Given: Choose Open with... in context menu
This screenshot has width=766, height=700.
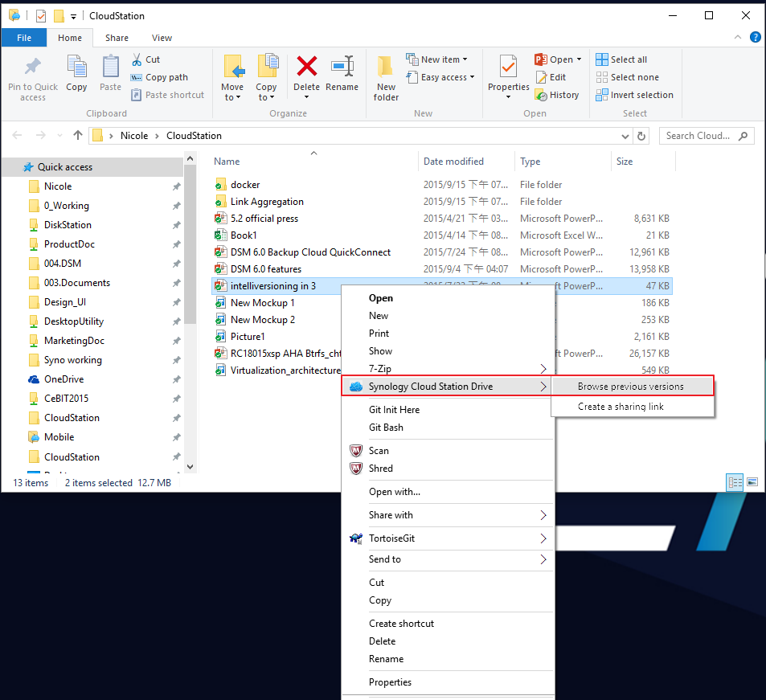Looking at the screenshot, I should pyautogui.click(x=448, y=491).
